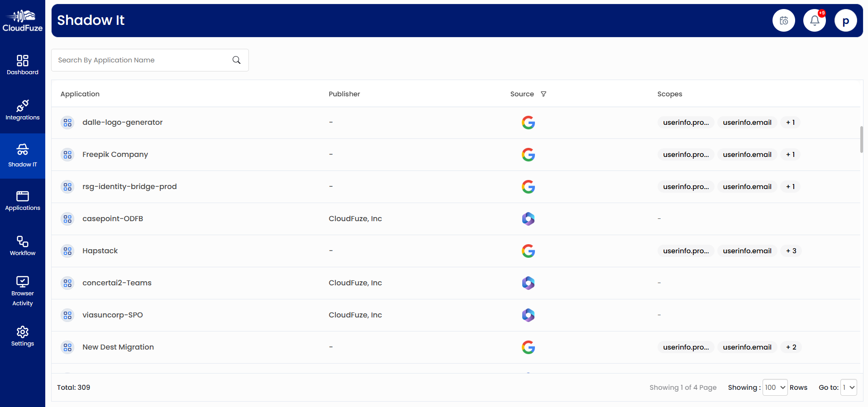
Task: Click the search magnifier icon
Action: (x=236, y=60)
